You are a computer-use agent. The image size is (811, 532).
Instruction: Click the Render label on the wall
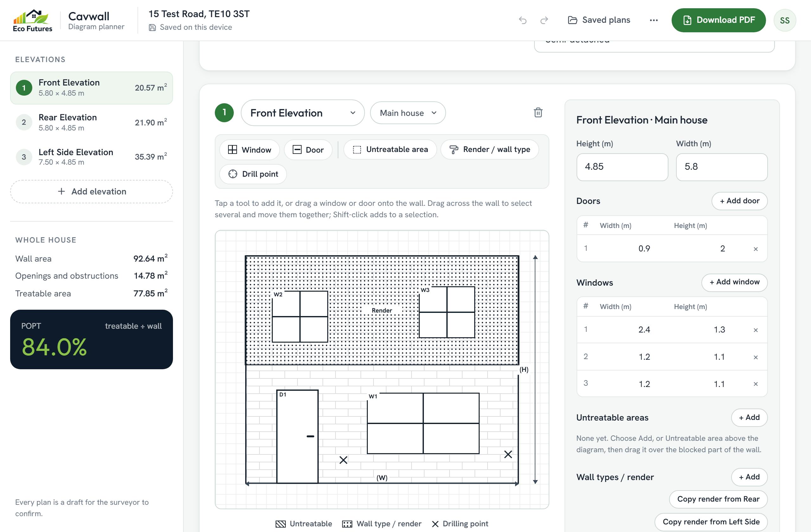click(382, 310)
